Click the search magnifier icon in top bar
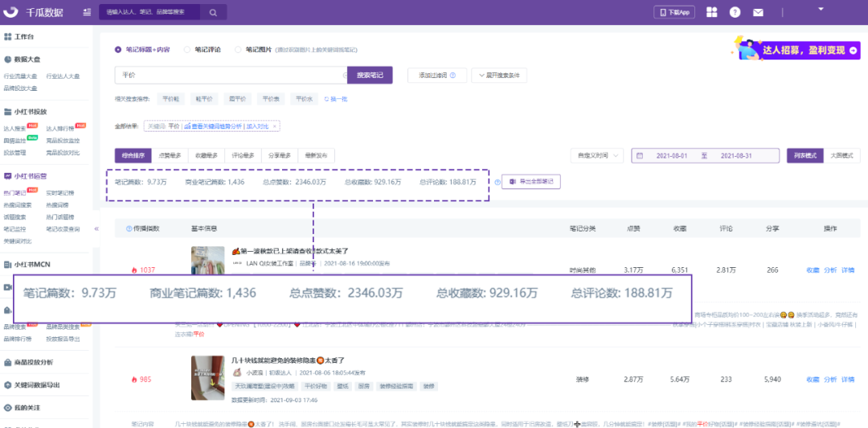 click(x=213, y=13)
